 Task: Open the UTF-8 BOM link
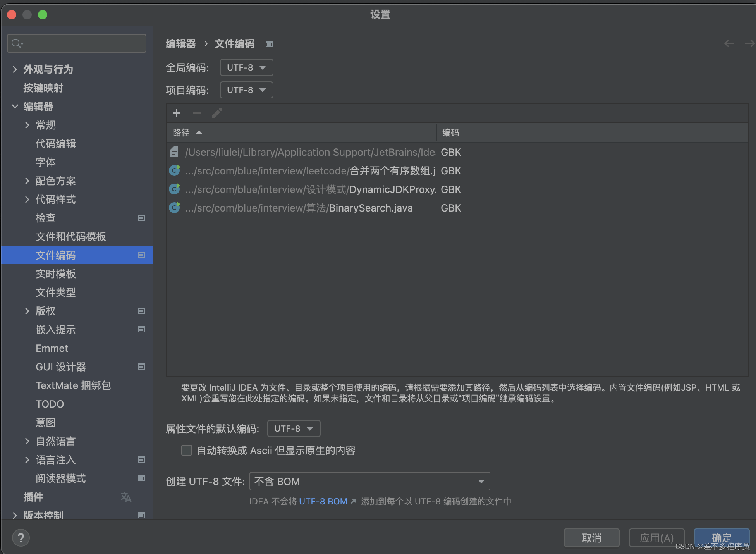pyautogui.click(x=323, y=501)
